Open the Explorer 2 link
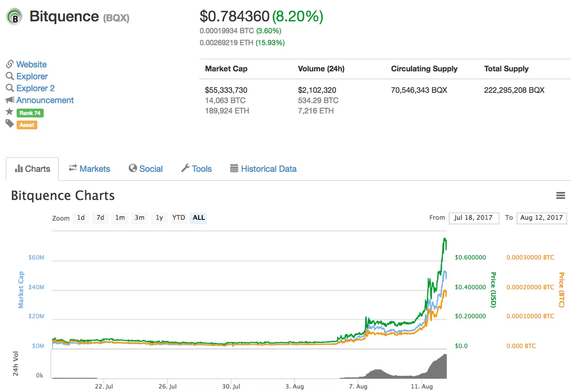The width and height of the screenshot is (571, 392). pos(35,88)
